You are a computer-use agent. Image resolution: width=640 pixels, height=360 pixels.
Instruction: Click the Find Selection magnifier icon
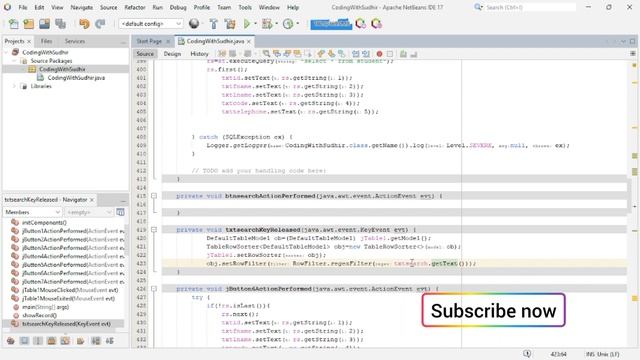tap(266, 54)
